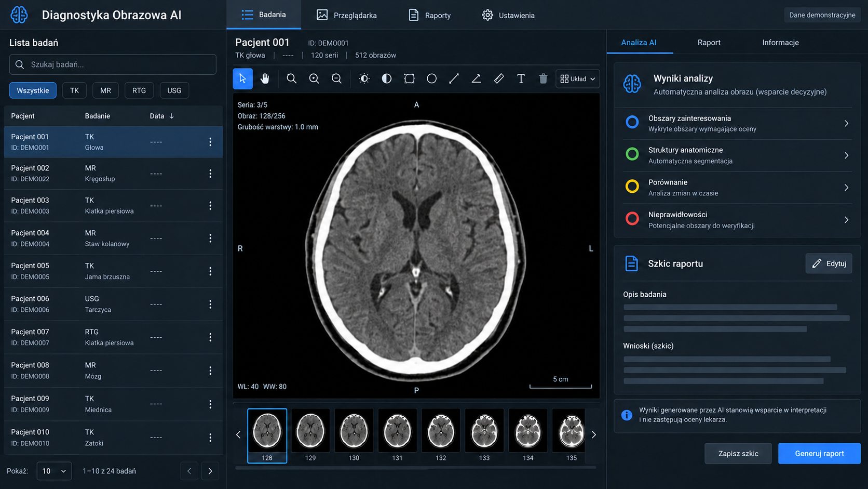Image resolution: width=868 pixels, height=489 pixels.
Task: Select the ruler tool
Action: (498, 78)
